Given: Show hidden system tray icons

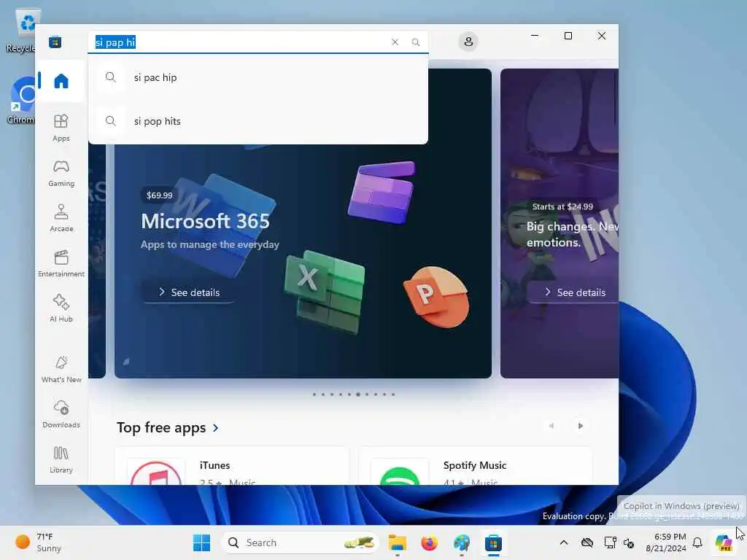Looking at the screenshot, I should (x=564, y=542).
